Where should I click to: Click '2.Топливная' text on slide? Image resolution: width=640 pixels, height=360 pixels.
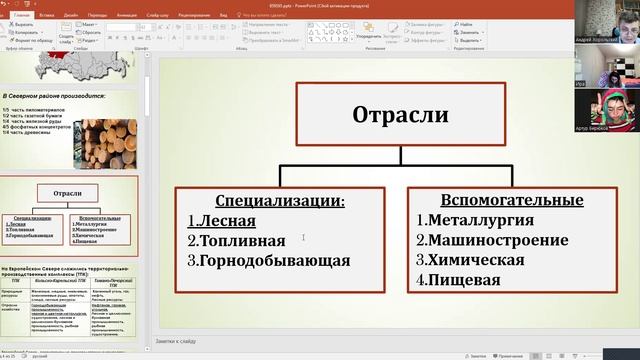237,241
